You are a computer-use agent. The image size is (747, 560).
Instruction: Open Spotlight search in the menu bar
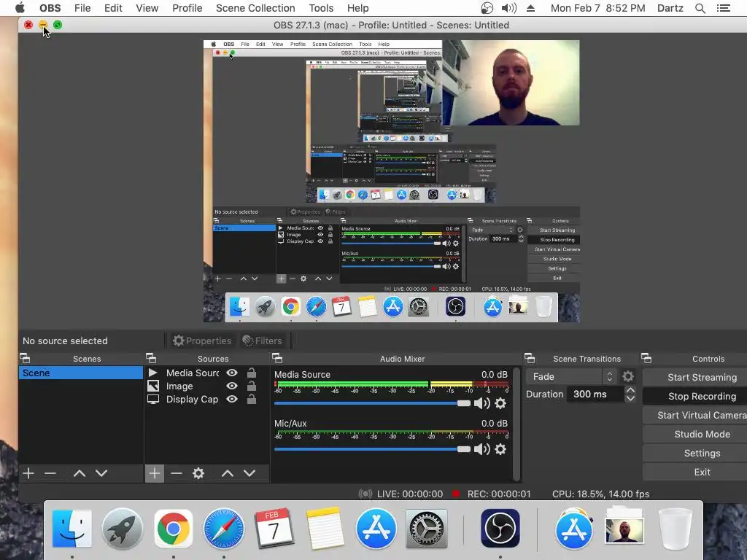click(x=700, y=8)
